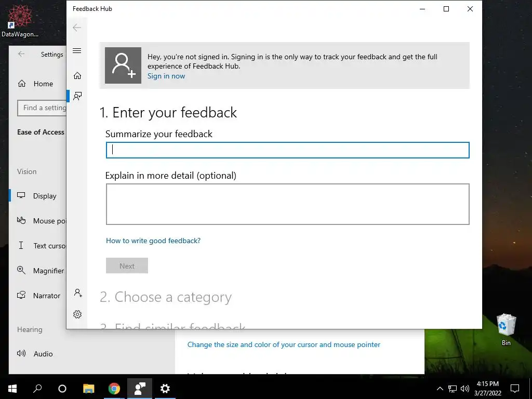The image size is (532, 399).
Task: Minimize the Feedback Hub window
Action: click(x=422, y=9)
